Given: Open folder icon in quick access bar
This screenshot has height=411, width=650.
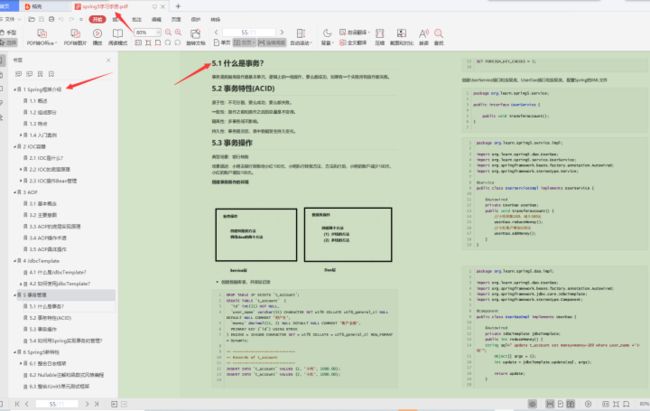Looking at the screenshot, I should click(32, 19).
